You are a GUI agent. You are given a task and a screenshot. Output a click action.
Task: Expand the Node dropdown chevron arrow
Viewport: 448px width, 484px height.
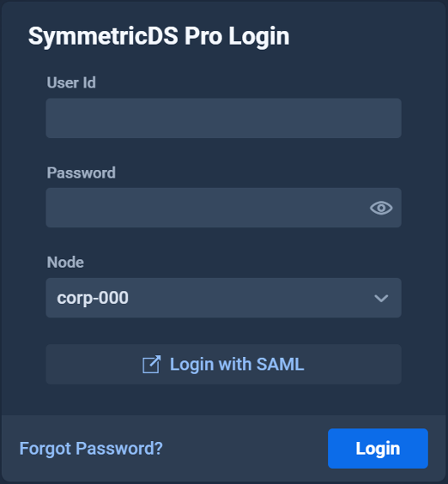381,298
